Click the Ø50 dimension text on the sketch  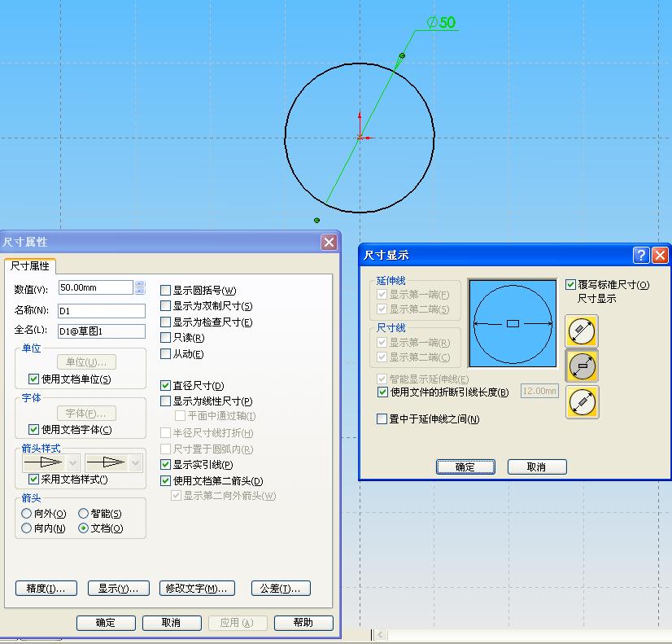(x=442, y=22)
